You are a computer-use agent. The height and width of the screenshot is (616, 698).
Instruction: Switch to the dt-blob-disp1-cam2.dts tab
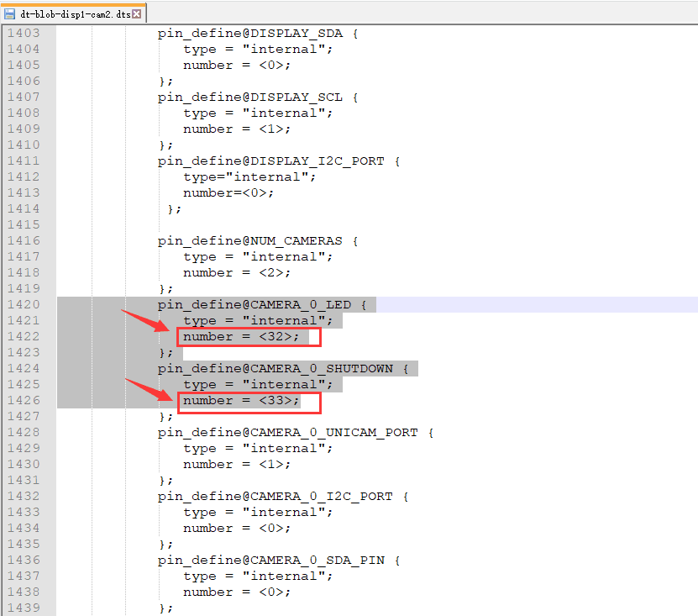click(x=74, y=13)
